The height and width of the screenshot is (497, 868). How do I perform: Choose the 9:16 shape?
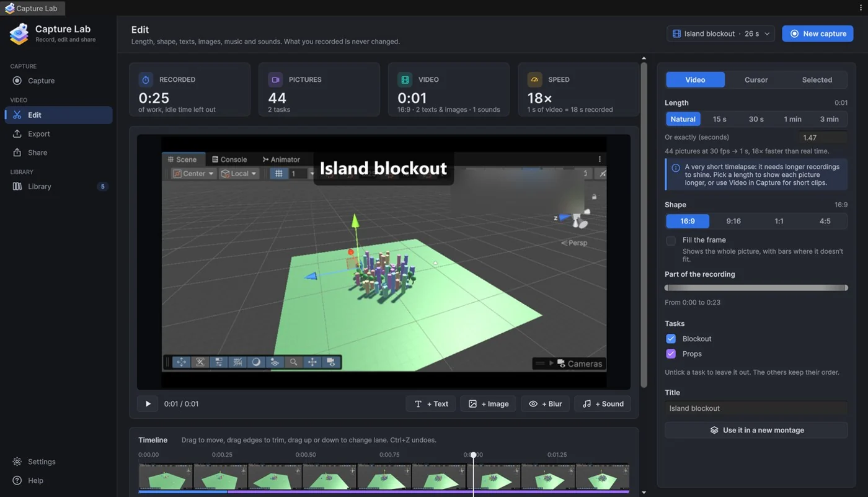click(733, 221)
